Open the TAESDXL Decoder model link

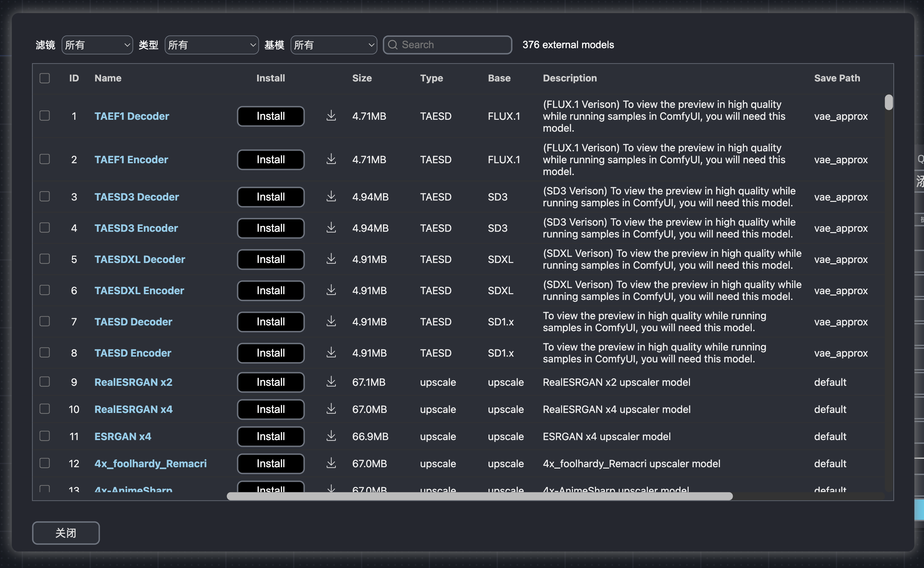point(140,259)
